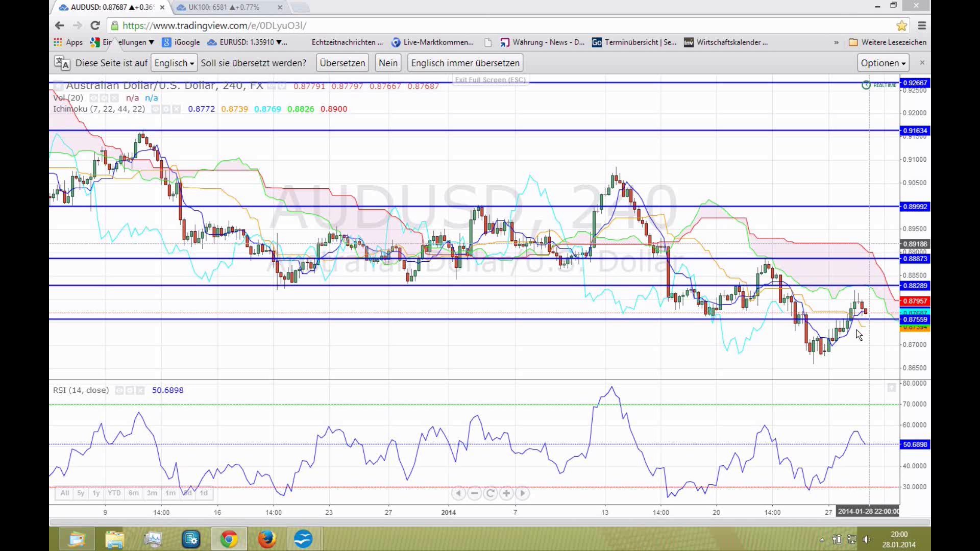Bookmark page with the star icon

pyautogui.click(x=902, y=26)
